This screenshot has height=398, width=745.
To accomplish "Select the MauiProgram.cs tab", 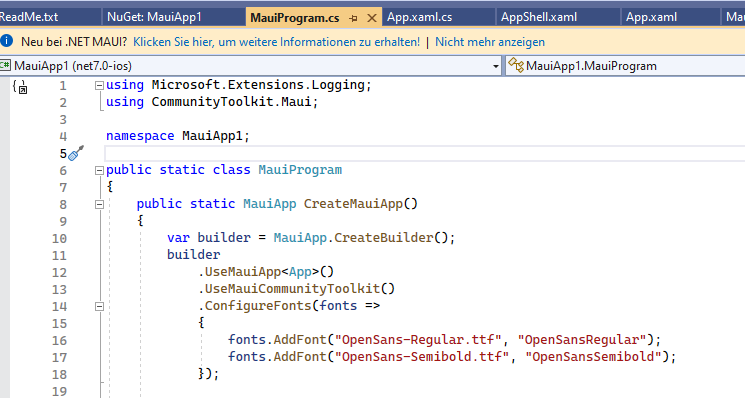I will 295,18.
